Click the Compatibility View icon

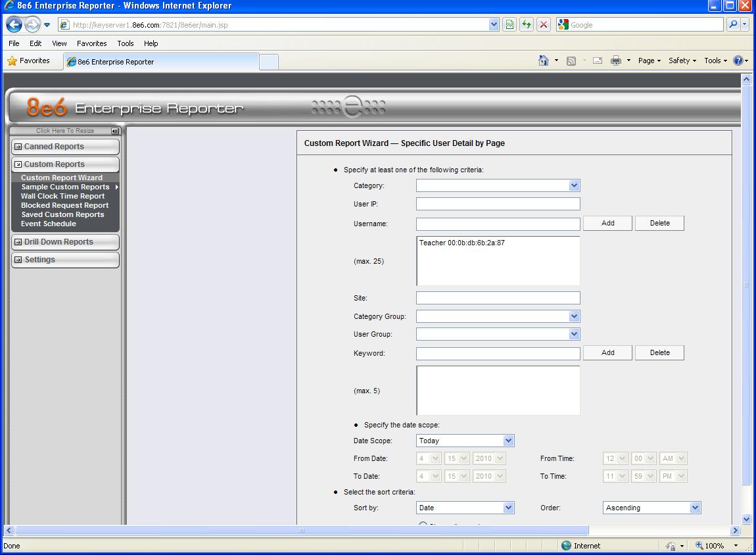tap(509, 25)
